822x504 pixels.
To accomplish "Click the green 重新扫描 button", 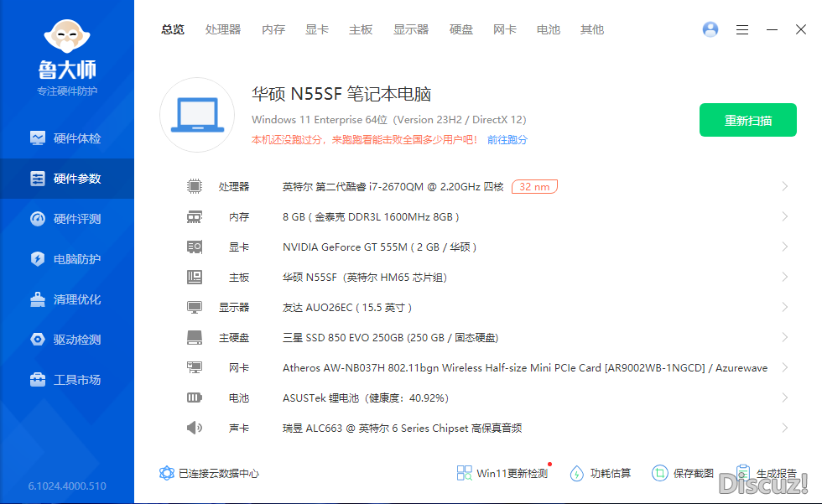I will tap(747, 120).
